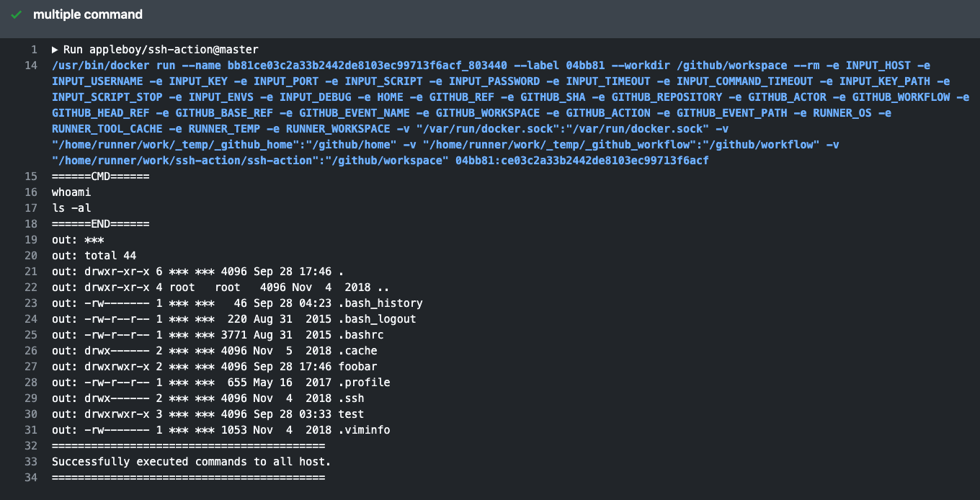The image size is (980, 500).
Task: Click the "out: total 44" log line
Action: click(94, 256)
